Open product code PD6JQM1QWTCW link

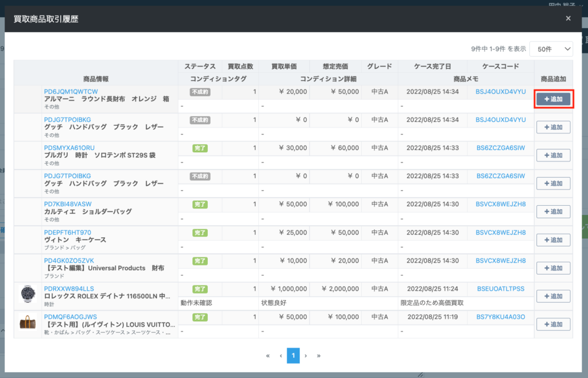click(x=71, y=92)
